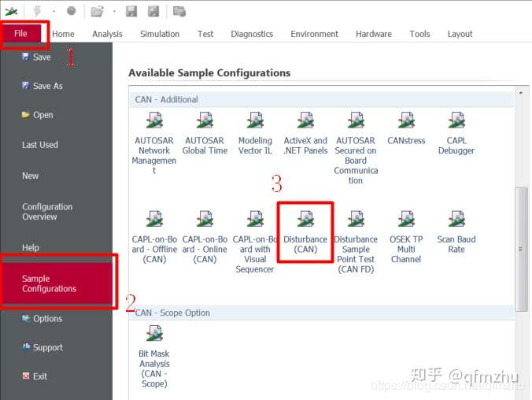Click the CAN - Scope Option group header

point(322,313)
